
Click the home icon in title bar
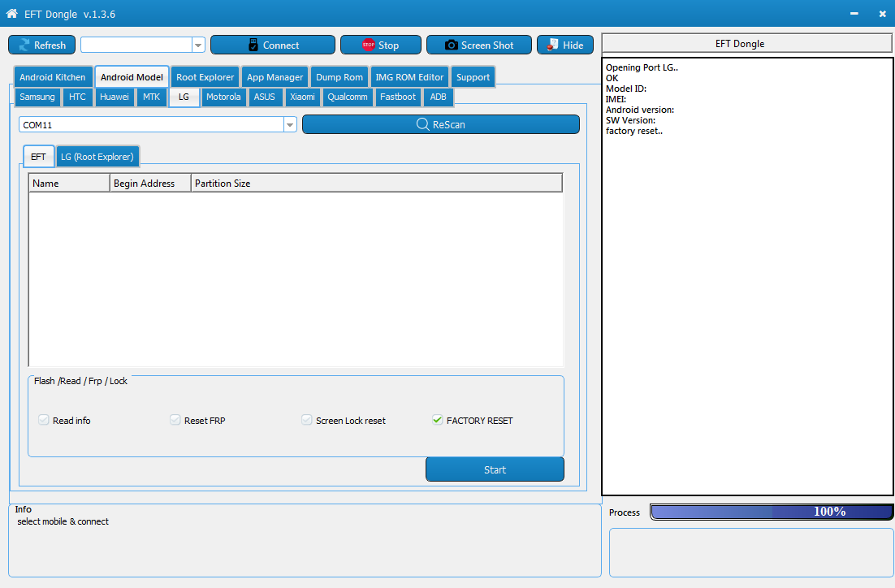(11, 13)
